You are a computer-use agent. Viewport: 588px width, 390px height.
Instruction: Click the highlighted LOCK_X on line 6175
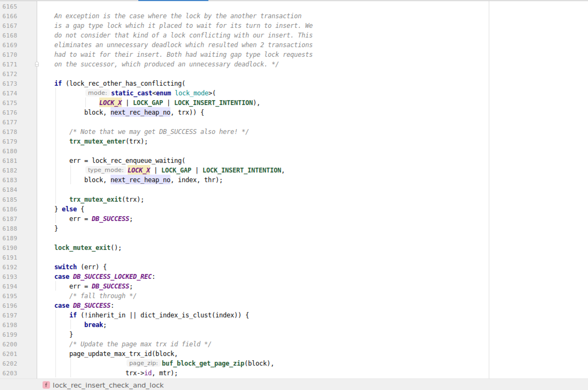click(x=110, y=103)
